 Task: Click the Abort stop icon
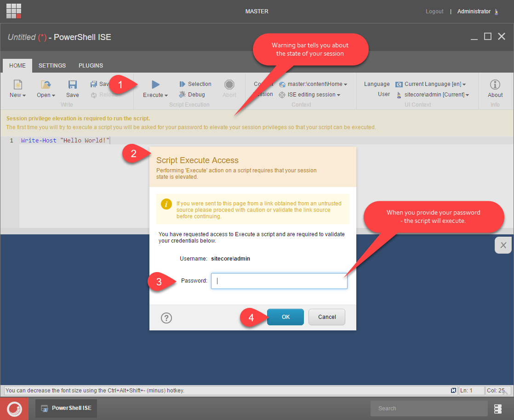click(x=229, y=85)
